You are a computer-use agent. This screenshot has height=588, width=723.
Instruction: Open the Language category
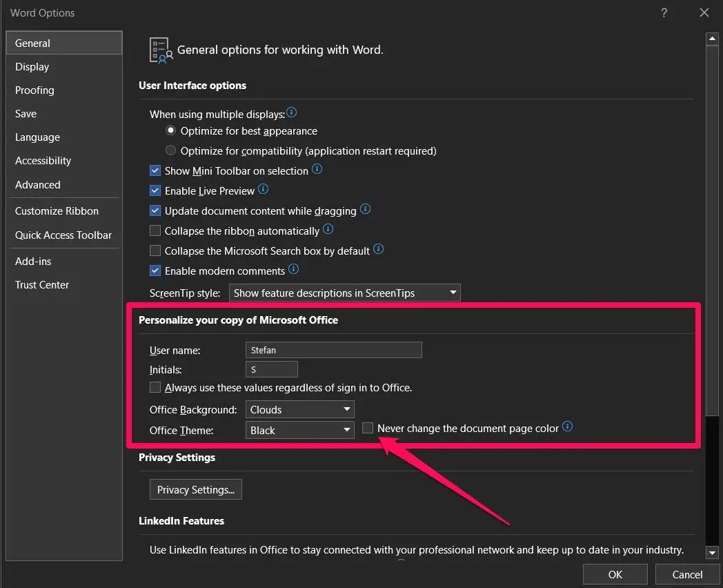click(x=64, y=137)
